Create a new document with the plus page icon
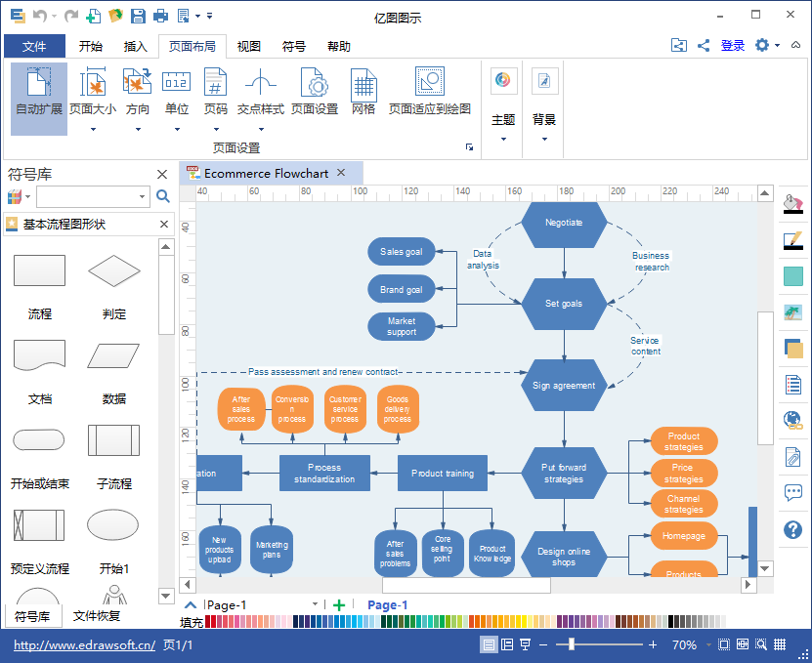 click(93, 16)
